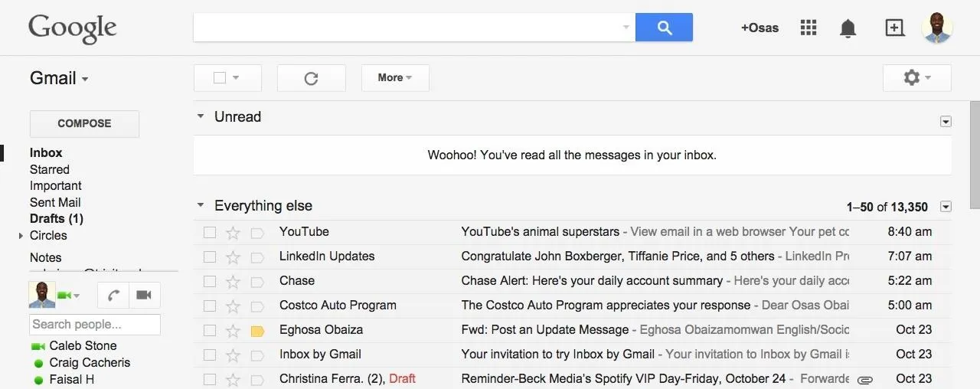Open Sent Mail folder

pyautogui.click(x=55, y=203)
